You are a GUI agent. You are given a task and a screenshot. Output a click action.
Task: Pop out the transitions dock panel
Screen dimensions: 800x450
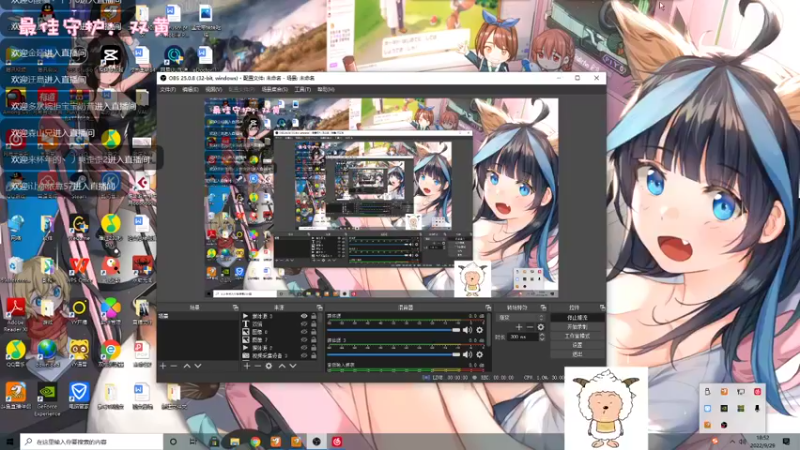point(543,308)
